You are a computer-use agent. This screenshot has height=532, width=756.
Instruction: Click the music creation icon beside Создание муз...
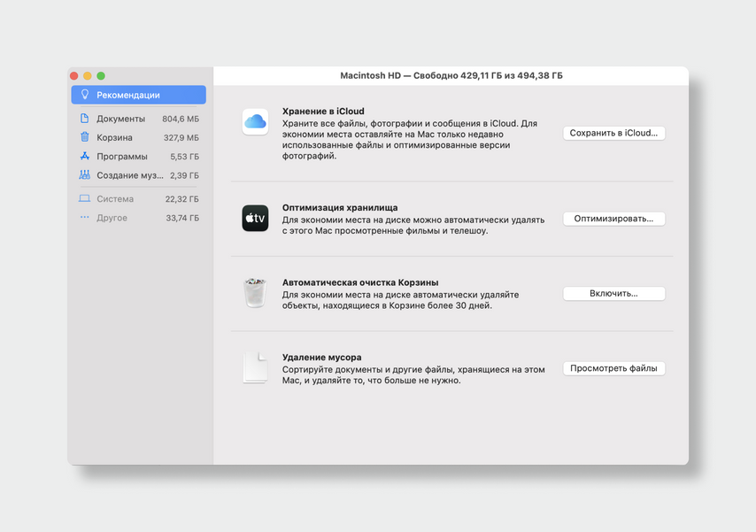(84, 174)
